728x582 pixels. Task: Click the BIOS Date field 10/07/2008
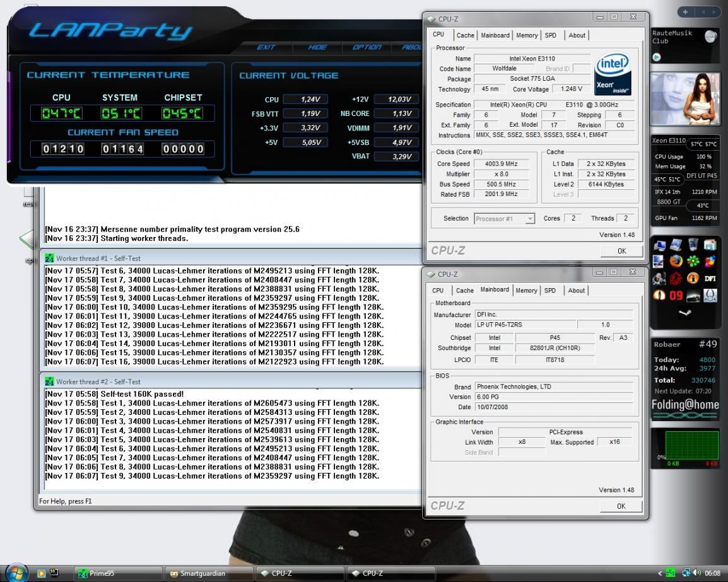tap(555, 407)
